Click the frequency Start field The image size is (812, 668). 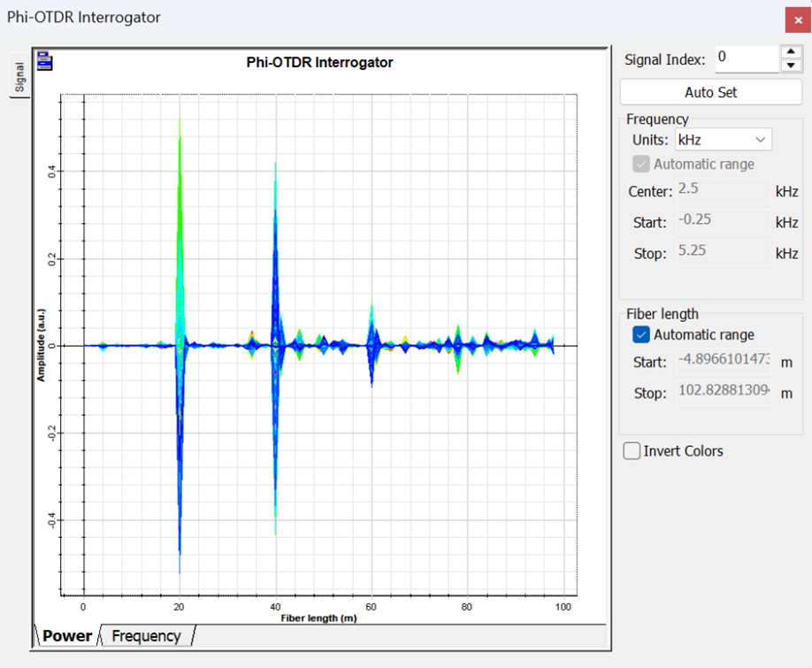(x=723, y=222)
